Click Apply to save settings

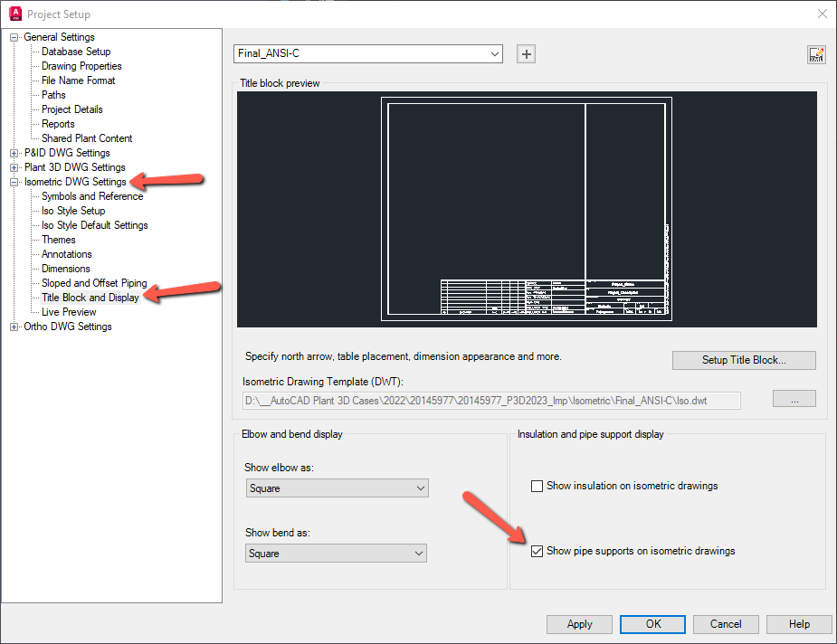point(579,624)
